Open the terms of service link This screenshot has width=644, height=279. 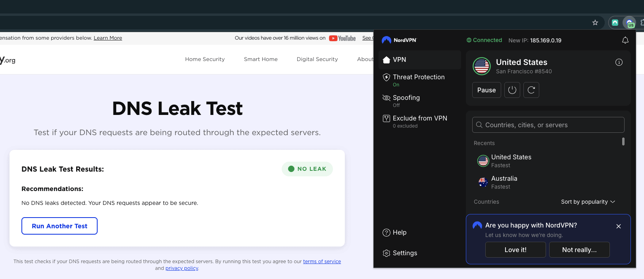[322, 262]
